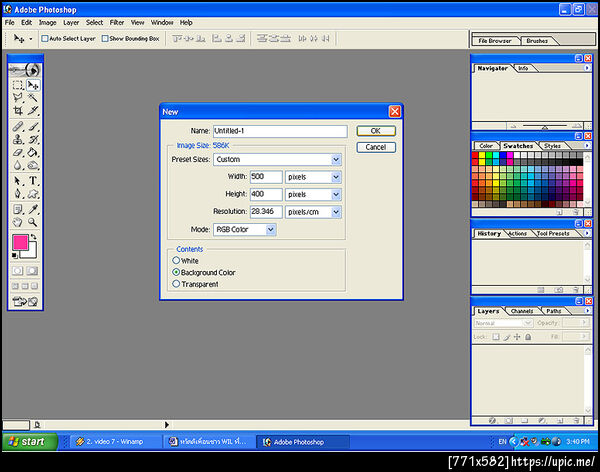This screenshot has width=600, height=472.
Task: Click Adobe Photoshop taskbar button
Action: pos(302,442)
